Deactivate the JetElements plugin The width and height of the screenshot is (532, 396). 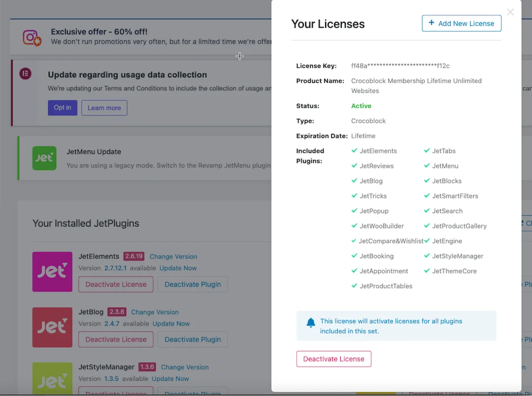193,284
